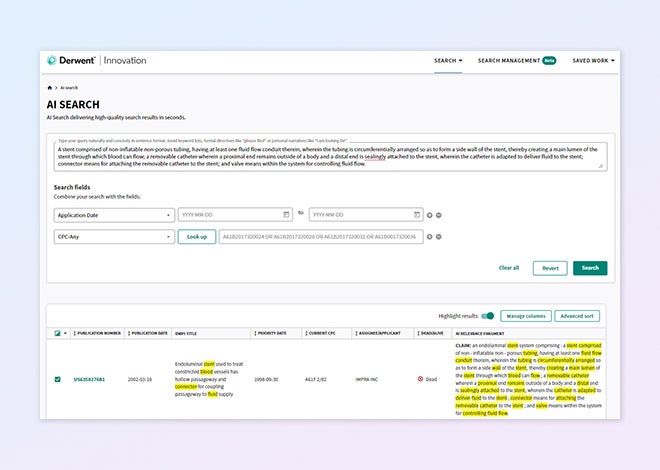Open calendar for end date field
Viewport: 660px width, 470px height.
(x=417, y=214)
